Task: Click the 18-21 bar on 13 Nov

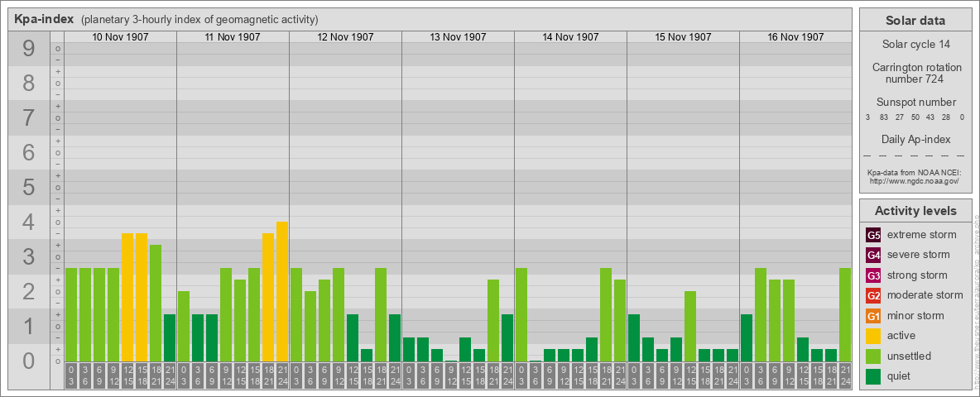Action: point(493,320)
